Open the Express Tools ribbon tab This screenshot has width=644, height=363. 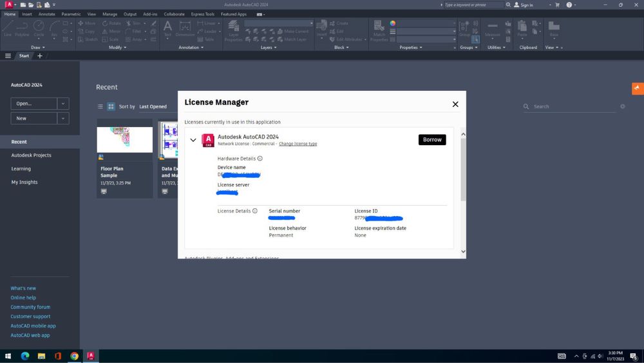(x=202, y=14)
